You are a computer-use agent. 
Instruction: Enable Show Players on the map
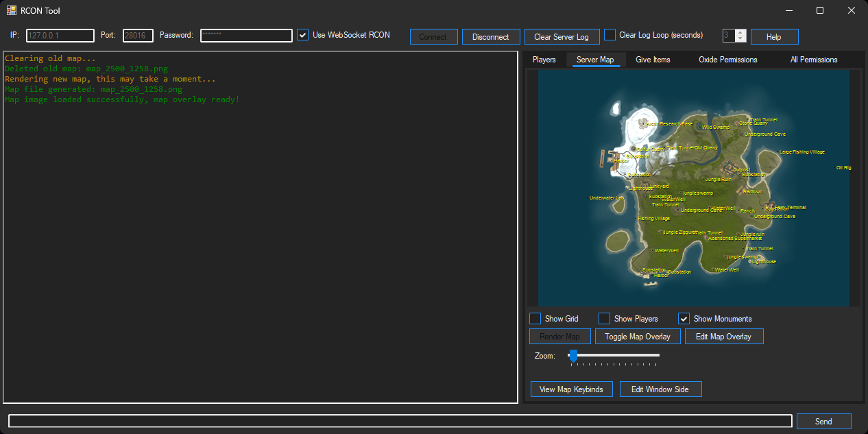604,318
